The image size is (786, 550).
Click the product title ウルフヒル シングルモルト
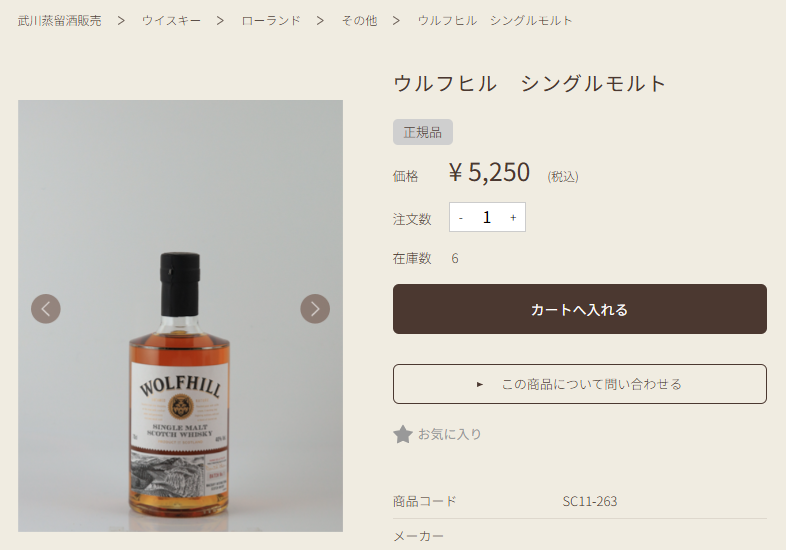click(530, 83)
